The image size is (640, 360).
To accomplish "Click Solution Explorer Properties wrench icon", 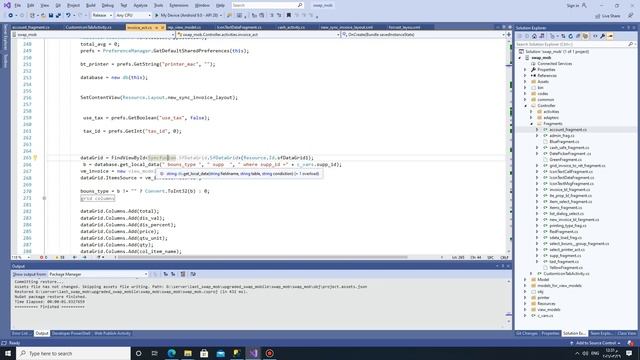I will (602, 36).
